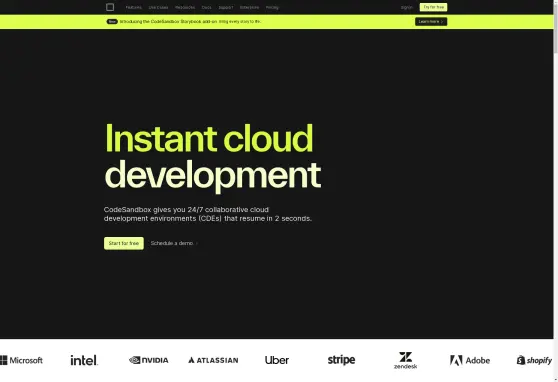Click the NVIDIA logo
558x382 pixels.
coord(149,360)
